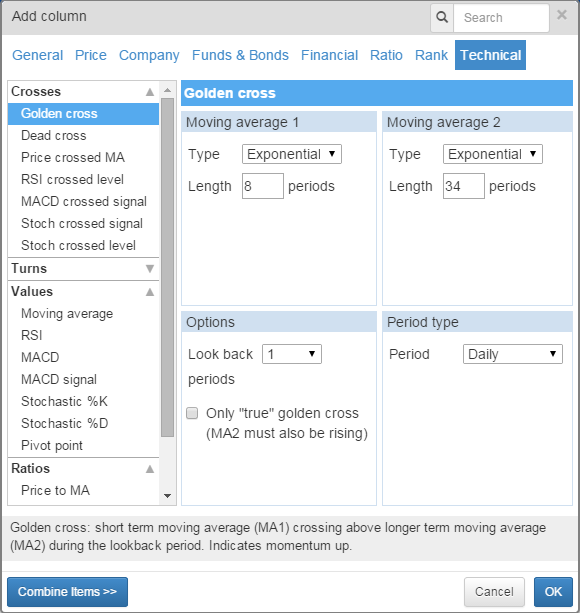Open Moving average 2 Type dropdown
The height and width of the screenshot is (613, 580).
pyautogui.click(x=492, y=154)
